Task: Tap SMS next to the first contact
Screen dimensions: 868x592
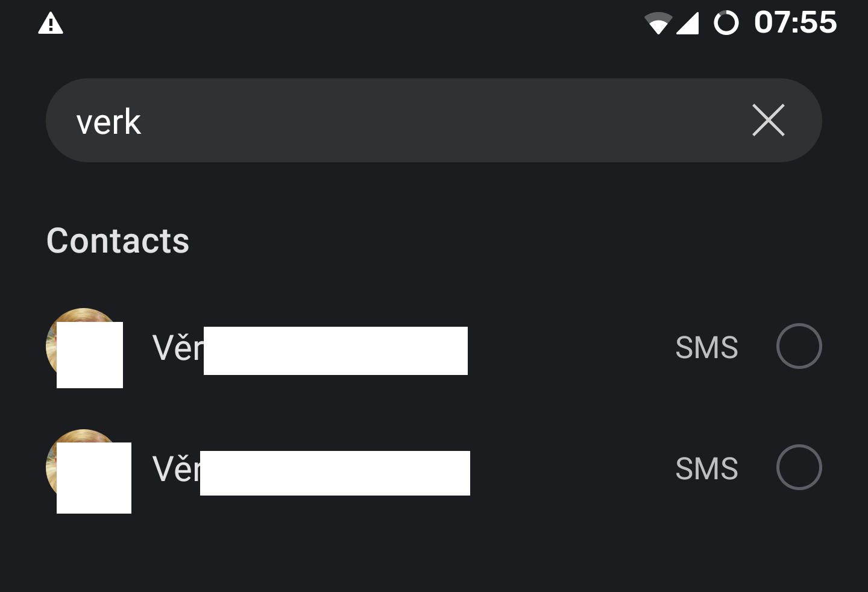Action: click(706, 347)
